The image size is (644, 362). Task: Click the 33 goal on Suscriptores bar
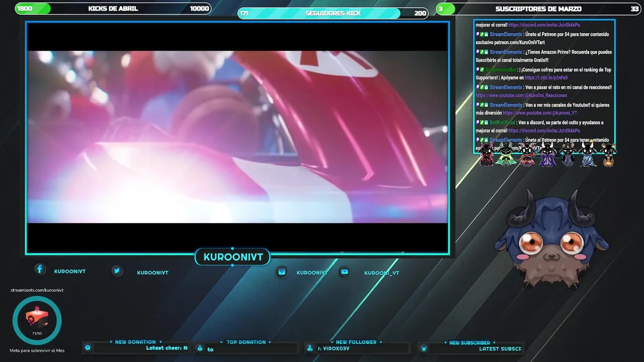point(634,9)
